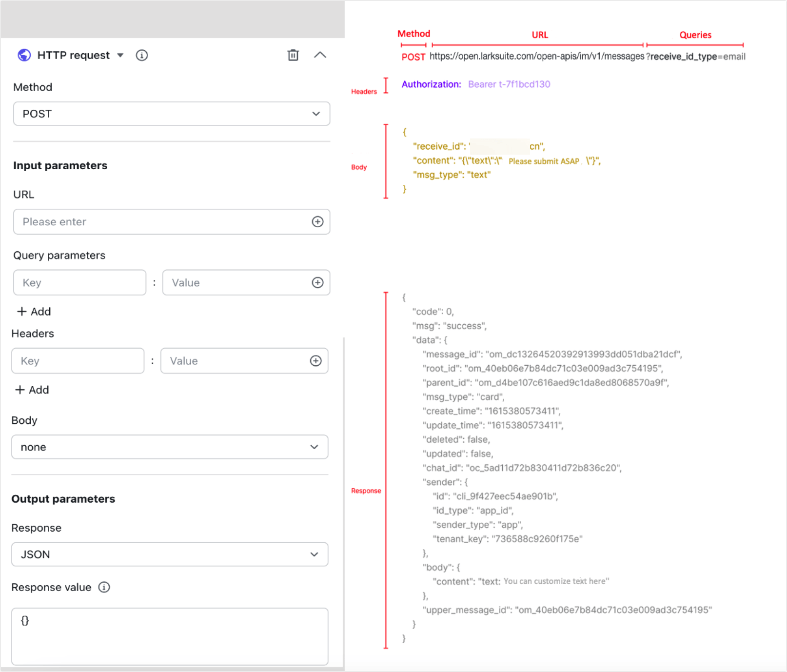
Task: Click the URL field's plus icon
Action: tap(317, 222)
